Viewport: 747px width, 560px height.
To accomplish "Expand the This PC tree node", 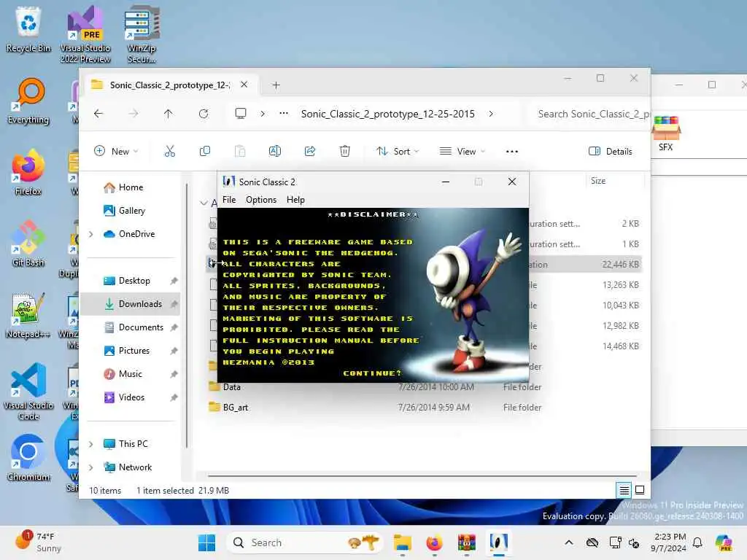I will [91, 444].
